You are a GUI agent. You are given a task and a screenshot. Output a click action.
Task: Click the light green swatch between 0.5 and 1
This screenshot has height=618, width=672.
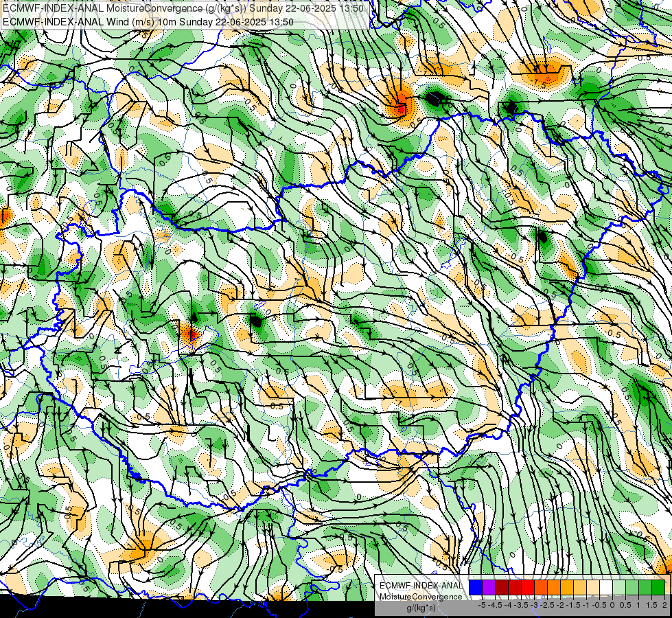click(632, 587)
